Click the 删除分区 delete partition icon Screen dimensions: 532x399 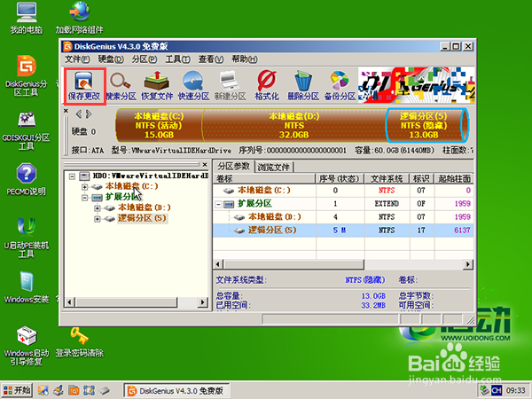point(303,86)
